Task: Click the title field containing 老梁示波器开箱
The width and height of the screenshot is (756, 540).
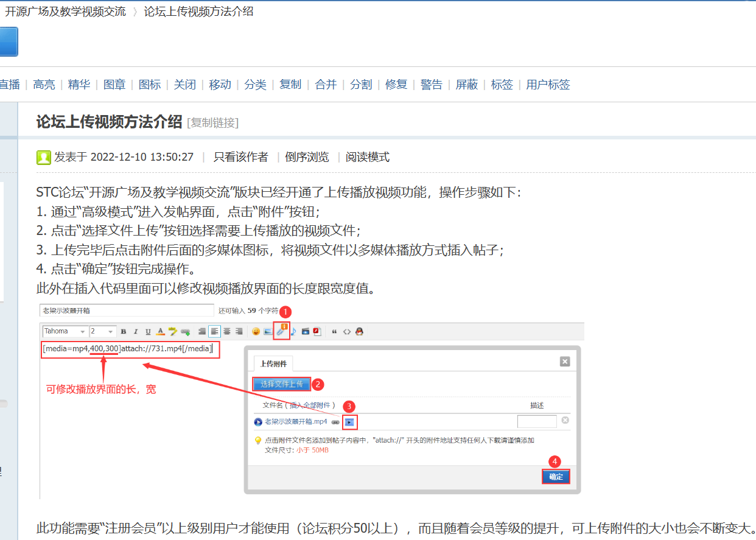Action: tap(127, 310)
